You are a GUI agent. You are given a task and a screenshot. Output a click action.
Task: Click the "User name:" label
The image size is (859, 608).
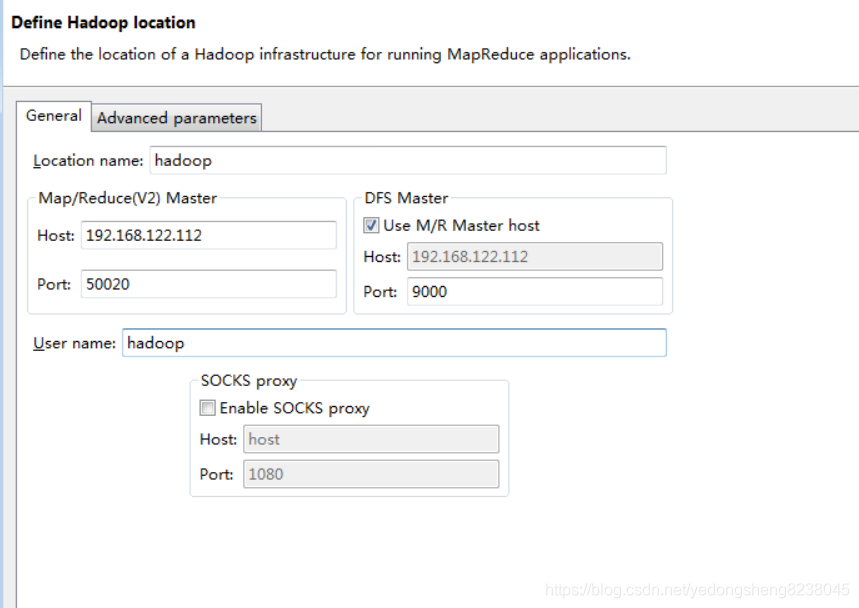pyautogui.click(x=75, y=343)
